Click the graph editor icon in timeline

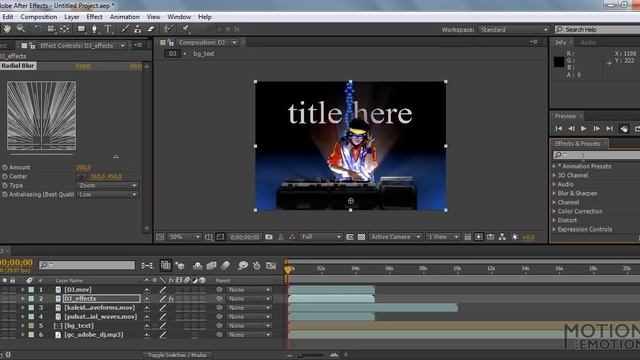point(271,266)
